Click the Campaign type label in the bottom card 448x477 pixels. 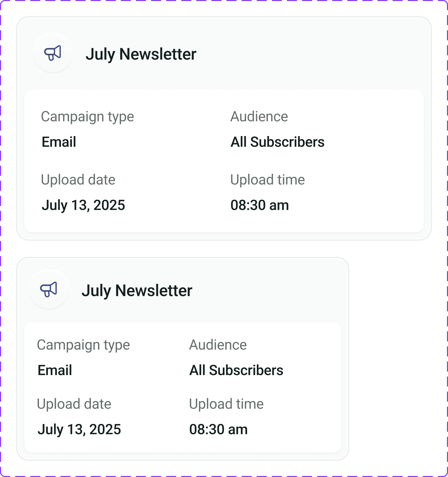(83, 345)
